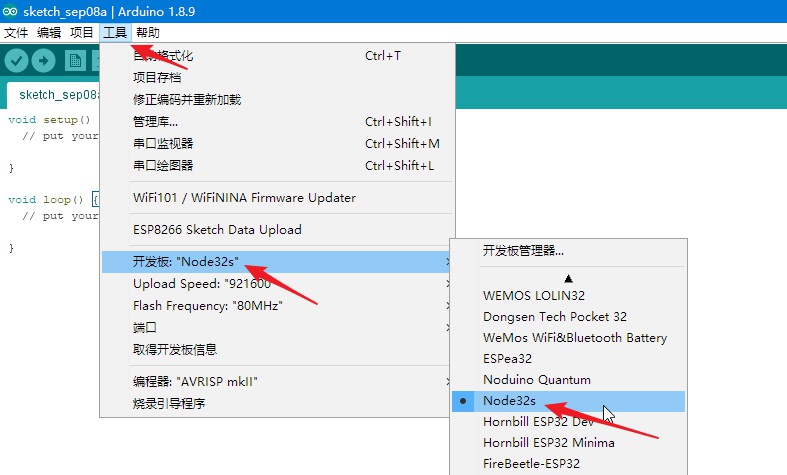Click 取得开发板信息 entry
787x475 pixels.
point(277,349)
